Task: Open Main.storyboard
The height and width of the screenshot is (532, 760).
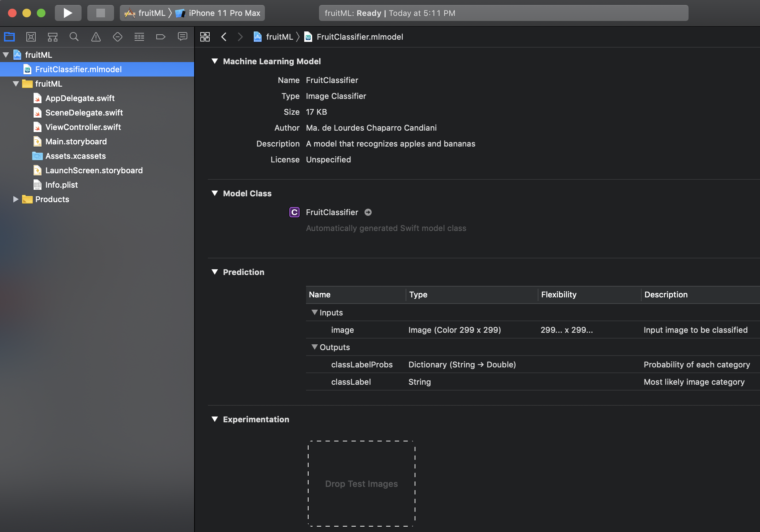Action: tap(76, 141)
